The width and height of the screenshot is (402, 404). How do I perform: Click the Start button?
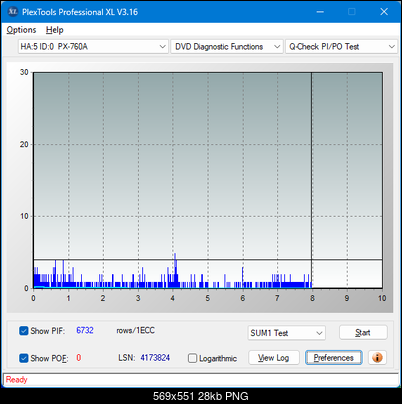pos(363,332)
